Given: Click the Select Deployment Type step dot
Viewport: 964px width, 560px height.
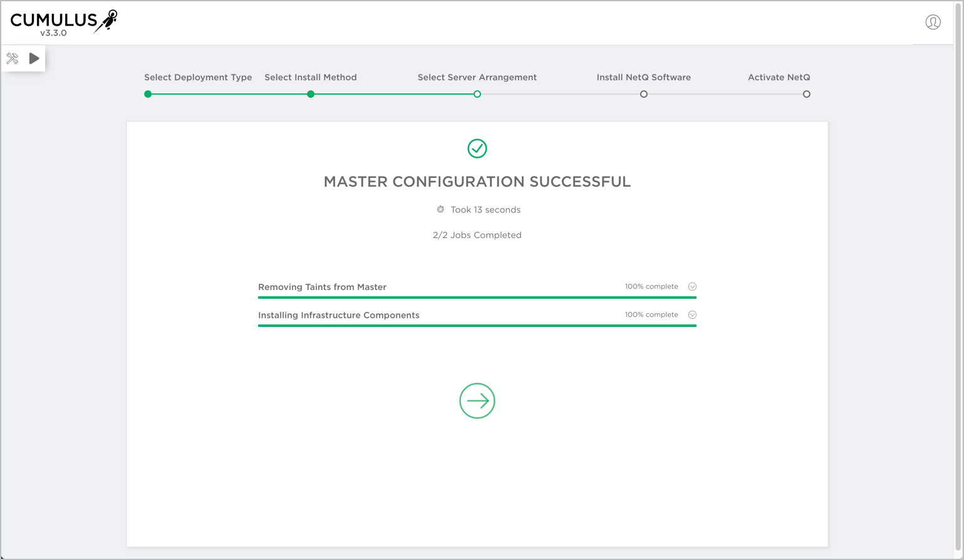Looking at the screenshot, I should coord(148,94).
